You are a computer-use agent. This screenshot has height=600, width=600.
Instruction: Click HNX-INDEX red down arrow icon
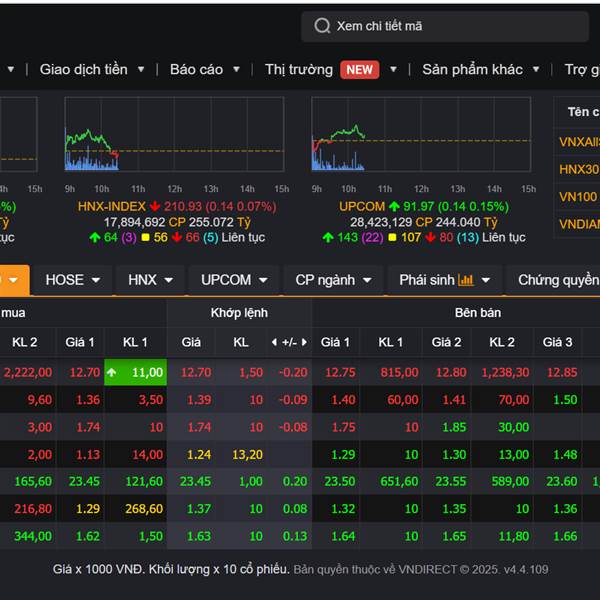coord(155,207)
